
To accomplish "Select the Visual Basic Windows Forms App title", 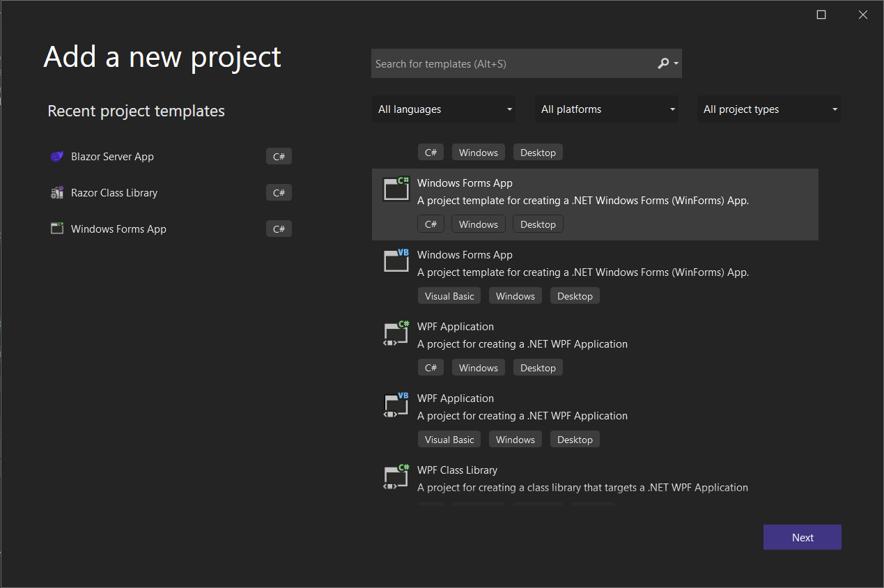I will coord(465,255).
